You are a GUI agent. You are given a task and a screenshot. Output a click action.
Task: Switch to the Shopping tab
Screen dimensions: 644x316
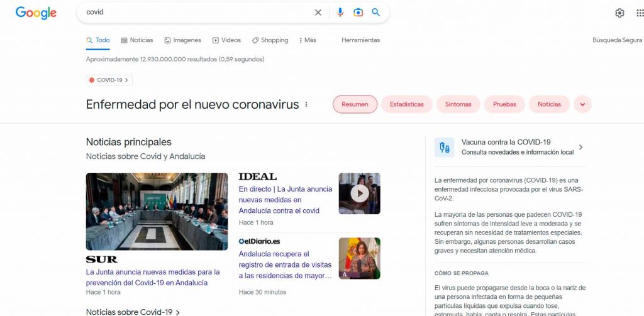[270, 40]
